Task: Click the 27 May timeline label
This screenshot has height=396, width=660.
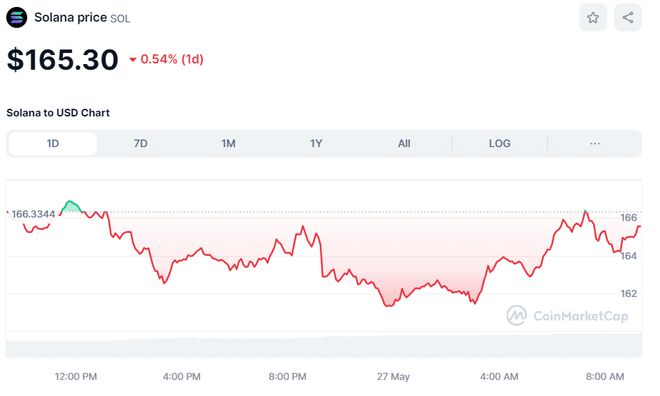Action: coord(393,377)
